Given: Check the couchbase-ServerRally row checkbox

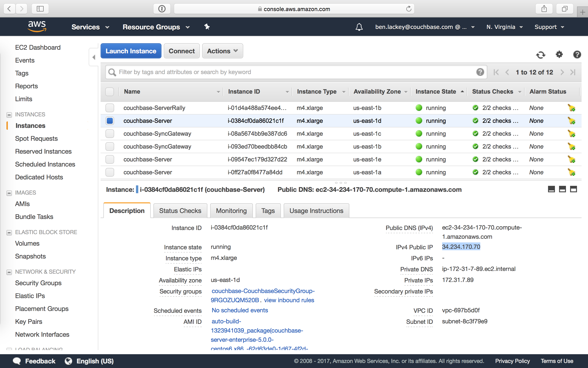Looking at the screenshot, I should pos(110,108).
